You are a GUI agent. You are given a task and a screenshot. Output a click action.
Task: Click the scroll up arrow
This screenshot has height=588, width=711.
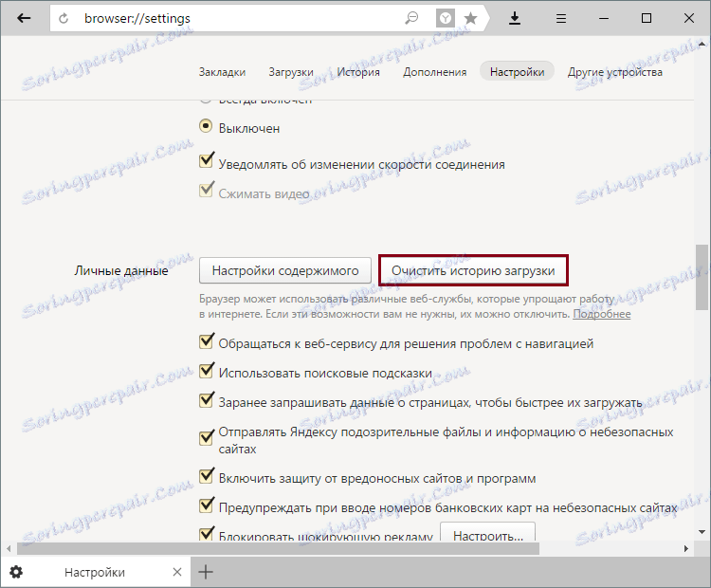(x=702, y=45)
